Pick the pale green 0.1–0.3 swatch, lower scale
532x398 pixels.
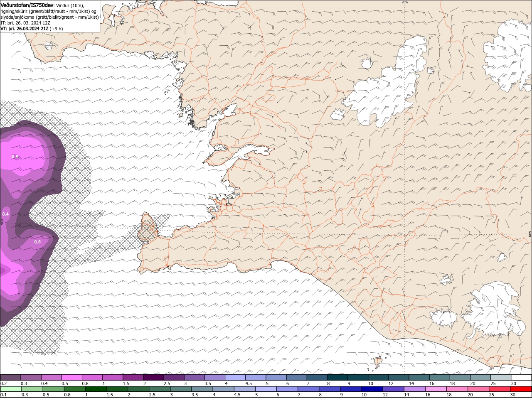pyautogui.click(x=11, y=389)
